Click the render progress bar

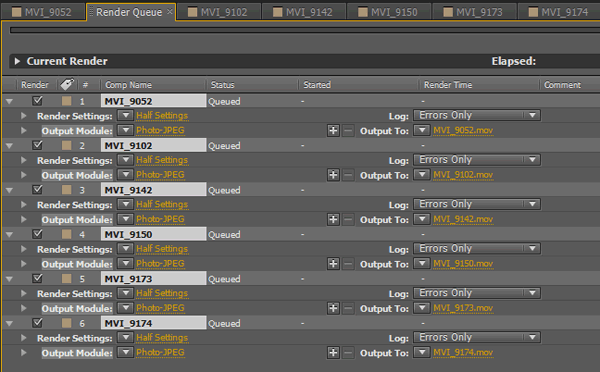tap(305, 30)
